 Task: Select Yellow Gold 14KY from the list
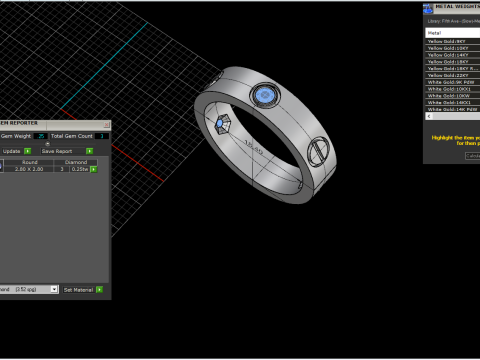(452, 55)
